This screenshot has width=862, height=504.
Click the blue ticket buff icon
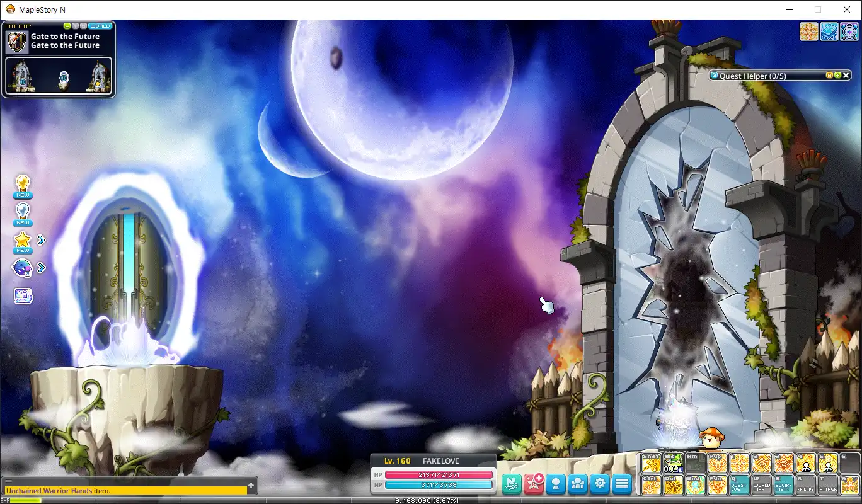829,31
